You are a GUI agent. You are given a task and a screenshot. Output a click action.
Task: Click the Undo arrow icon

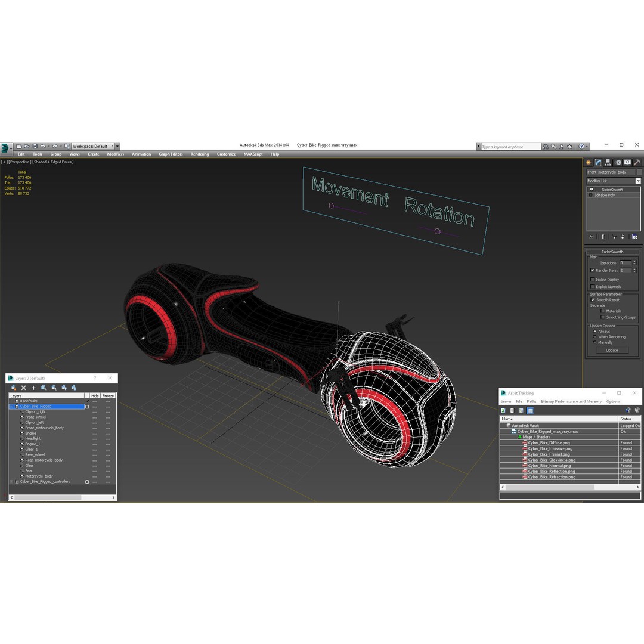[43, 146]
